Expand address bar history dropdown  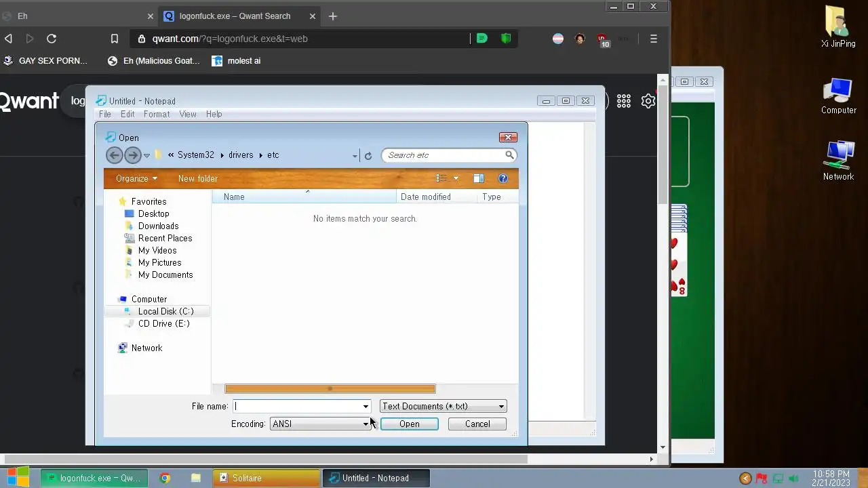(355, 156)
